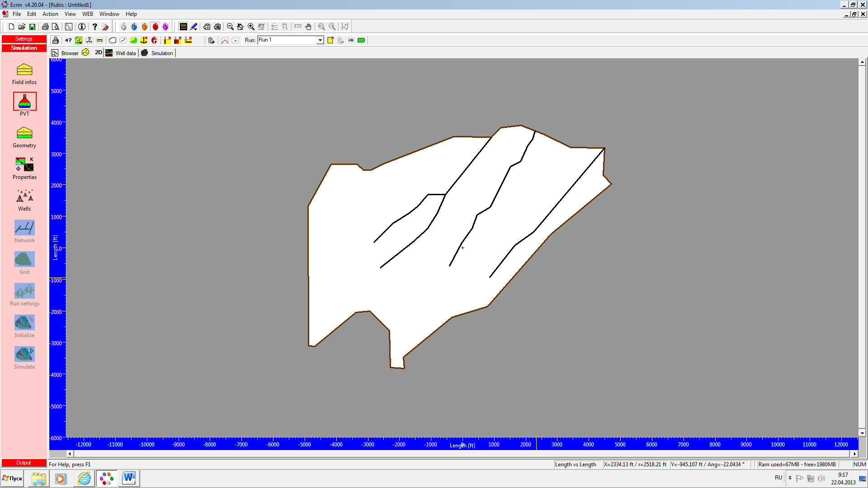Screen dimensions: 868x488
Task: Expand the Run 1 dropdown list
Action: click(320, 40)
